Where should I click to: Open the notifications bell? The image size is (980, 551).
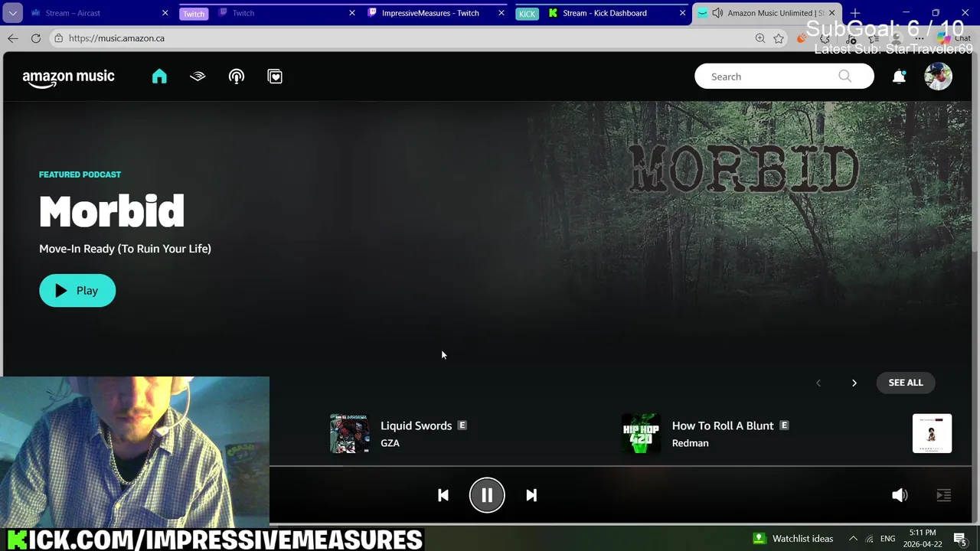(x=900, y=77)
